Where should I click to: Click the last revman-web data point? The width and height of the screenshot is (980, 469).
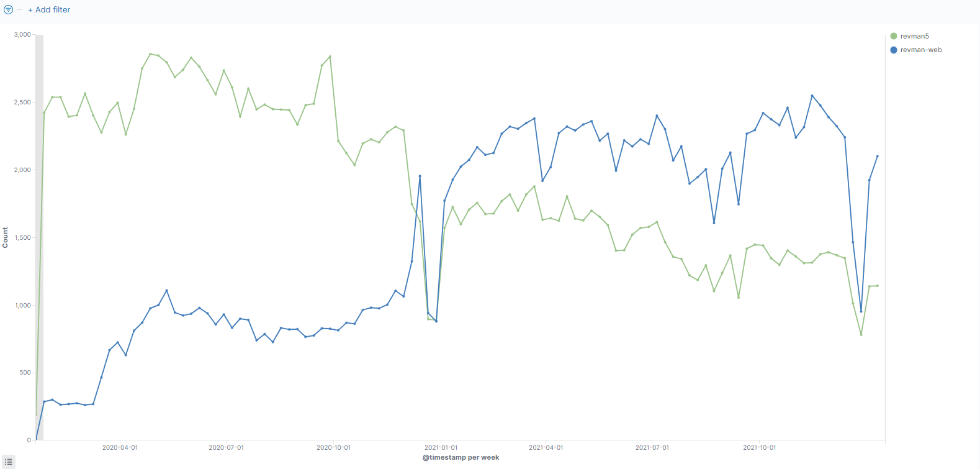877,157
